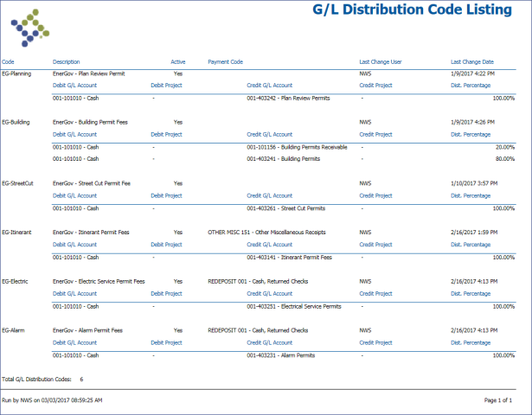
Task: Select the EG-Itinerant code entry
Action: pos(16,232)
